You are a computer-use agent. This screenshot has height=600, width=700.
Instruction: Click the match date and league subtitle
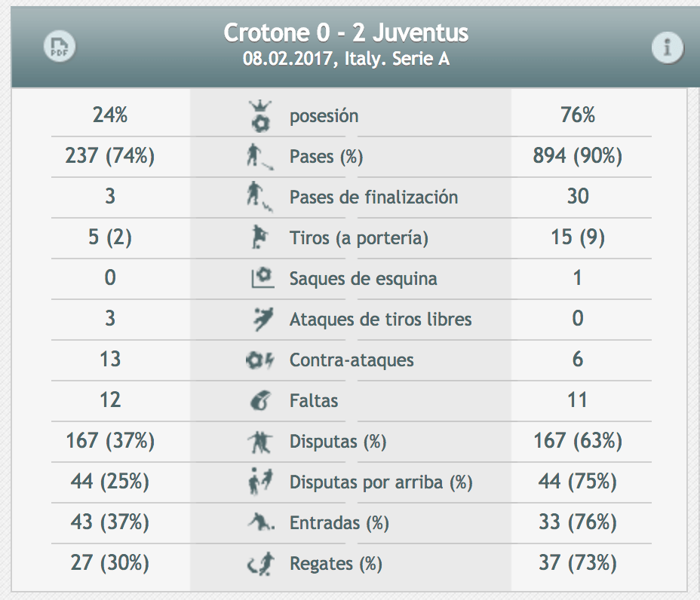tap(346, 60)
